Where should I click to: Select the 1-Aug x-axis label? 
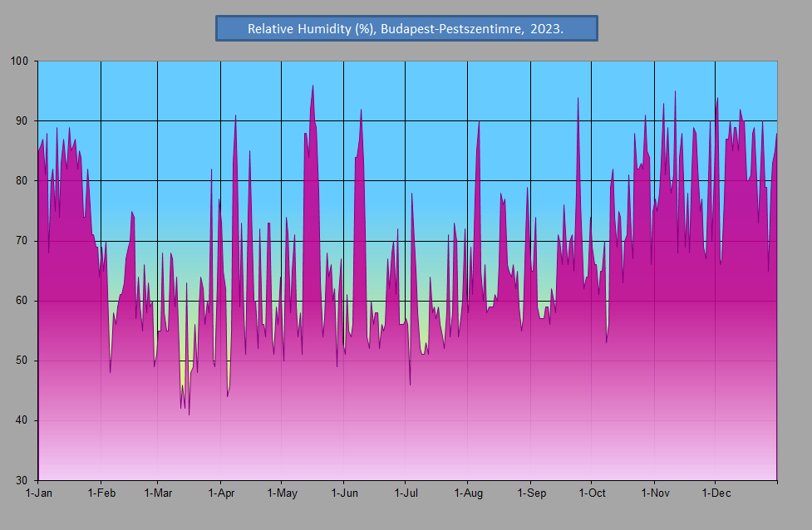(x=467, y=493)
